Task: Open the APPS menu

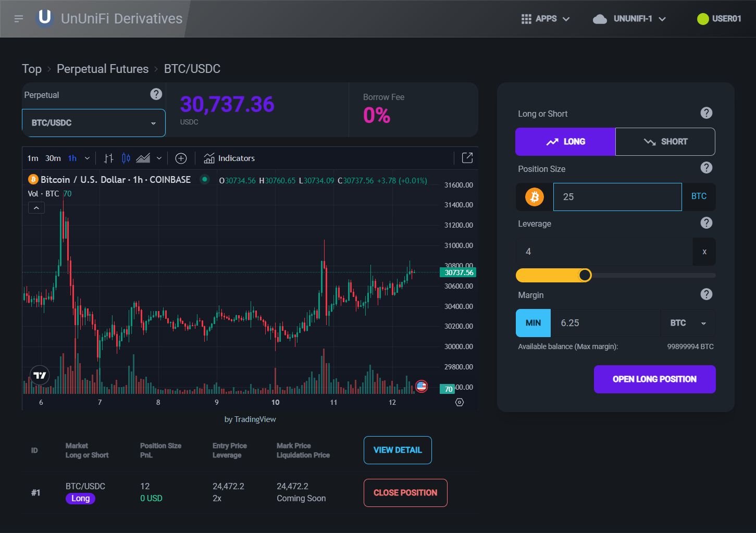Action: (x=546, y=19)
